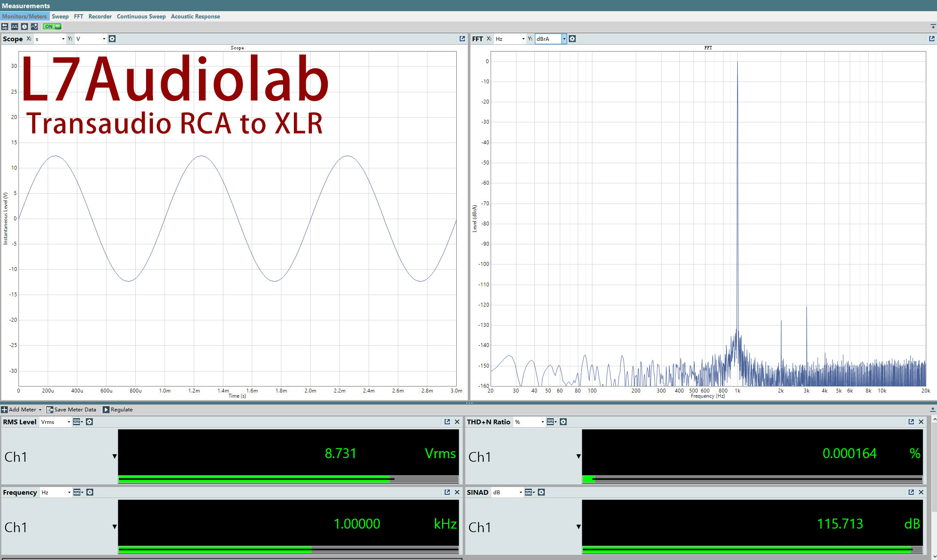Click the meters toolbar collapse arrow at right
Screen dimensions: 937x560
tap(933, 410)
